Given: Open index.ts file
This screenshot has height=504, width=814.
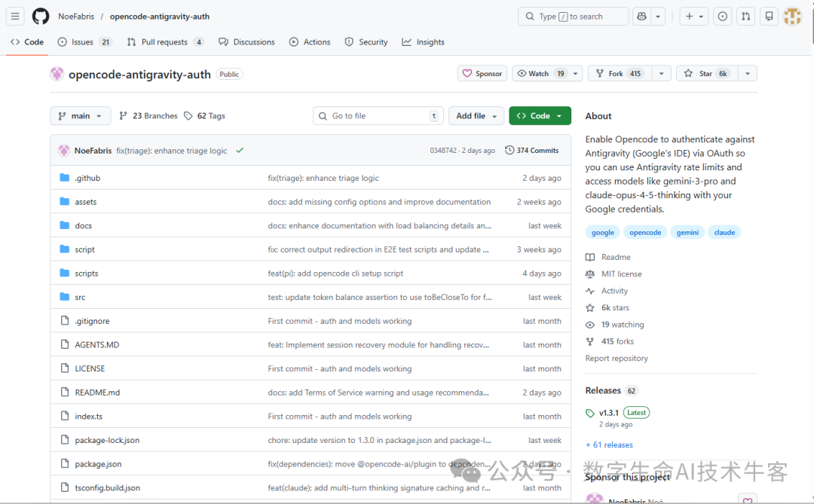Looking at the screenshot, I should (x=89, y=417).
